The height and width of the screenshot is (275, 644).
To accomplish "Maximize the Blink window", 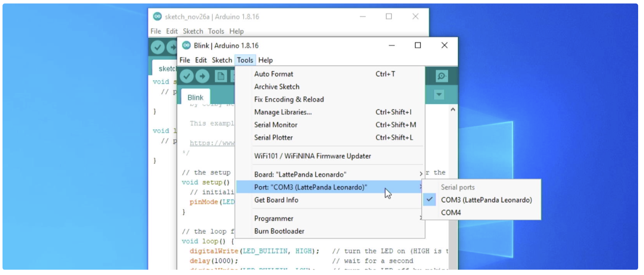I will coord(418,46).
